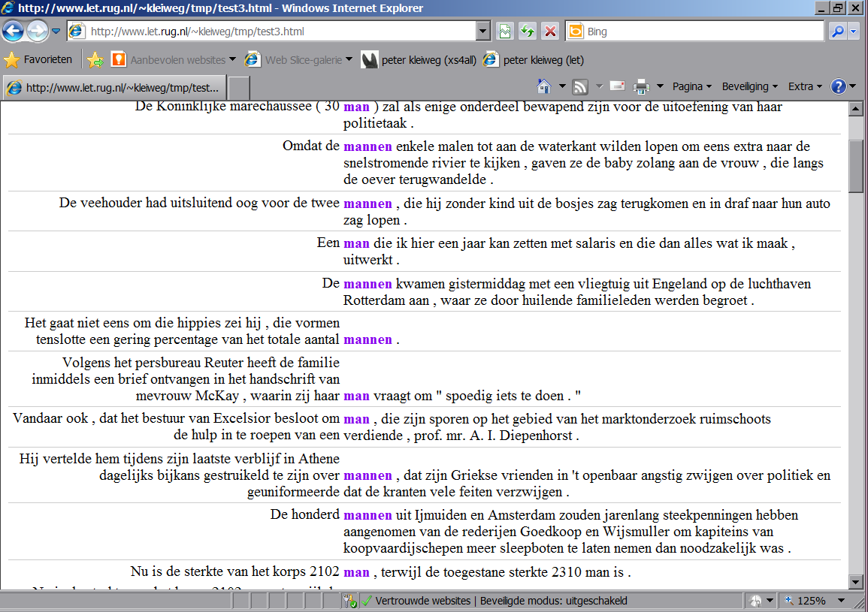Open the Beveiliging menu
Image resolution: width=868 pixels, height=612 pixels.
click(749, 86)
